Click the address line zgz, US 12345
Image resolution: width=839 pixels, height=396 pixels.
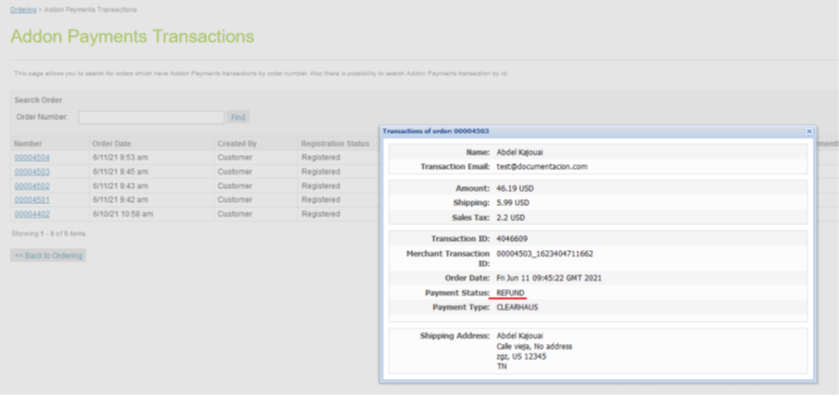click(521, 356)
